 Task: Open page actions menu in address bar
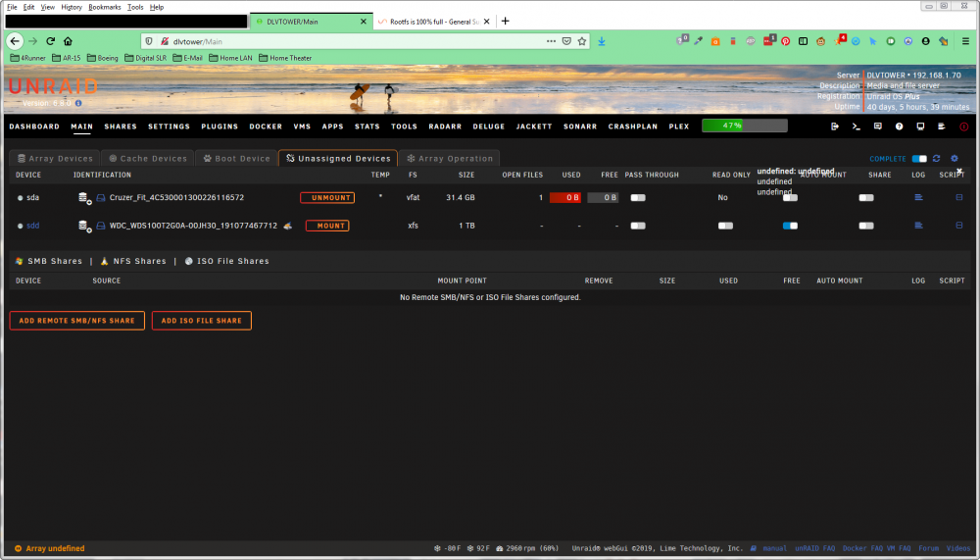click(551, 41)
